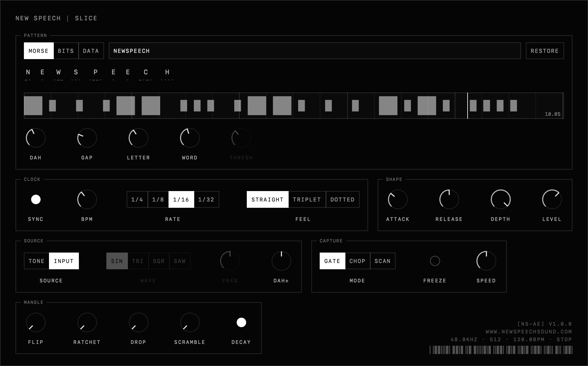Select GATE capture mode
The height and width of the screenshot is (366, 588).
(x=333, y=261)
